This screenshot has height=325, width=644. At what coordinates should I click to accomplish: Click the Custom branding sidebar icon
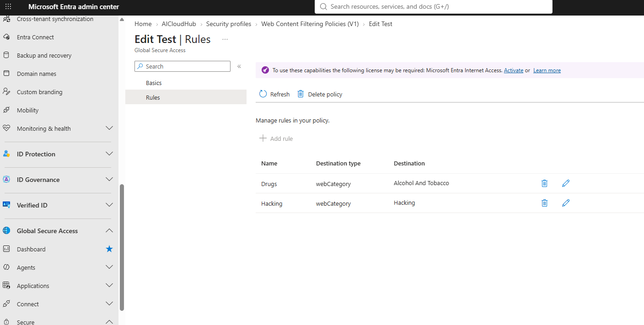click(6, 92)
